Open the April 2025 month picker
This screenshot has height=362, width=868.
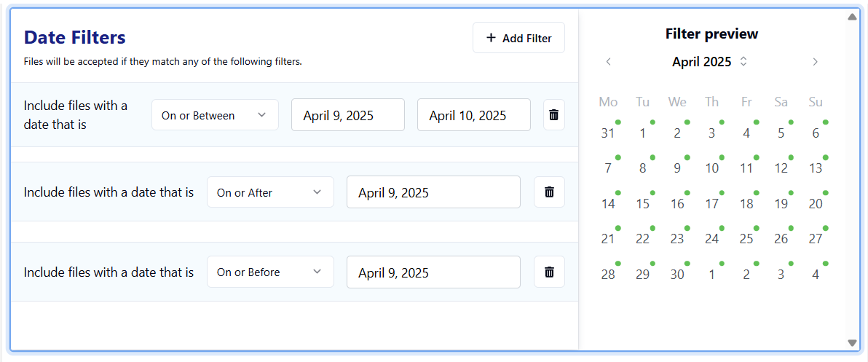(709, 62)
